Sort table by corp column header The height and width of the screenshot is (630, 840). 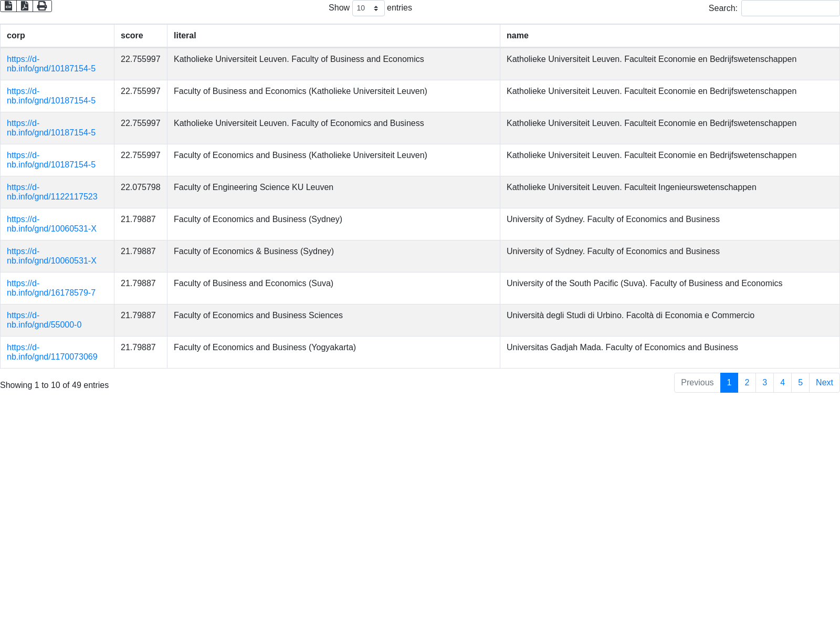click(16, 36)
